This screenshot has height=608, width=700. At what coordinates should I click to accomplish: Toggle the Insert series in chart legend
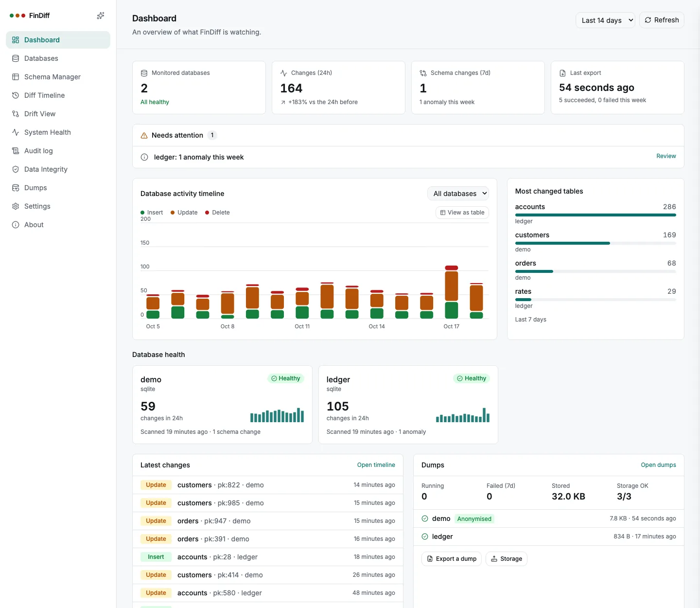(152, 213)
